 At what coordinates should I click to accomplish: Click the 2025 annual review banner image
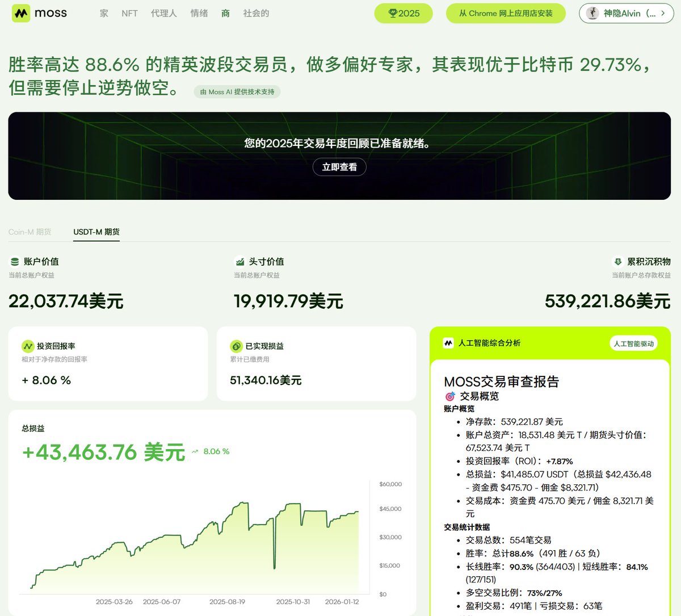pos(339,156)
